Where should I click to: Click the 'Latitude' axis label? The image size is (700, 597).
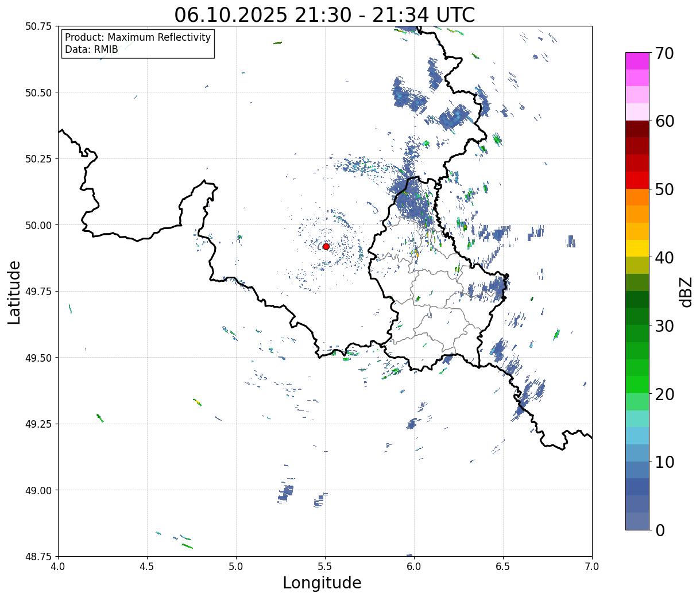point(14,292)
